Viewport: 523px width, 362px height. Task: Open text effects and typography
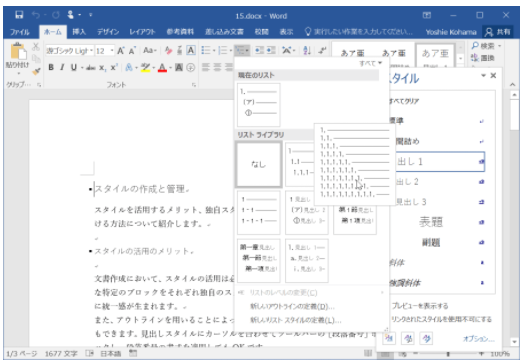click(129, 68)
